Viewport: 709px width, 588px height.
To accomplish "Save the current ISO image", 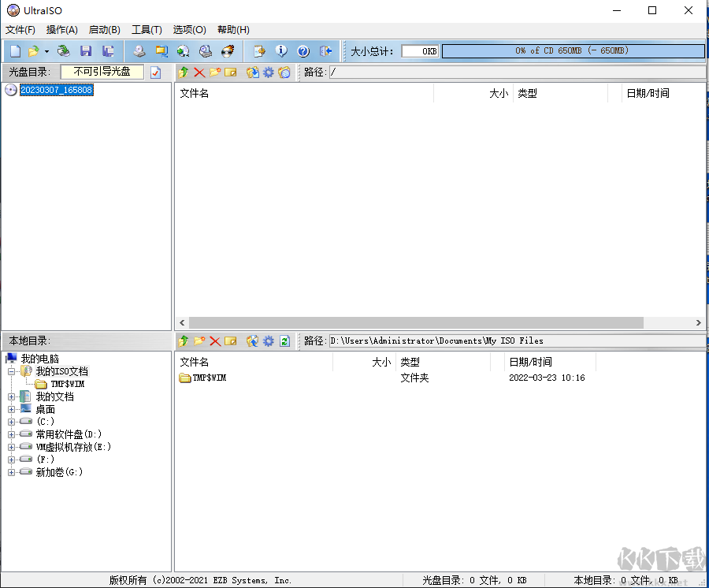I will tap(85, 51).
